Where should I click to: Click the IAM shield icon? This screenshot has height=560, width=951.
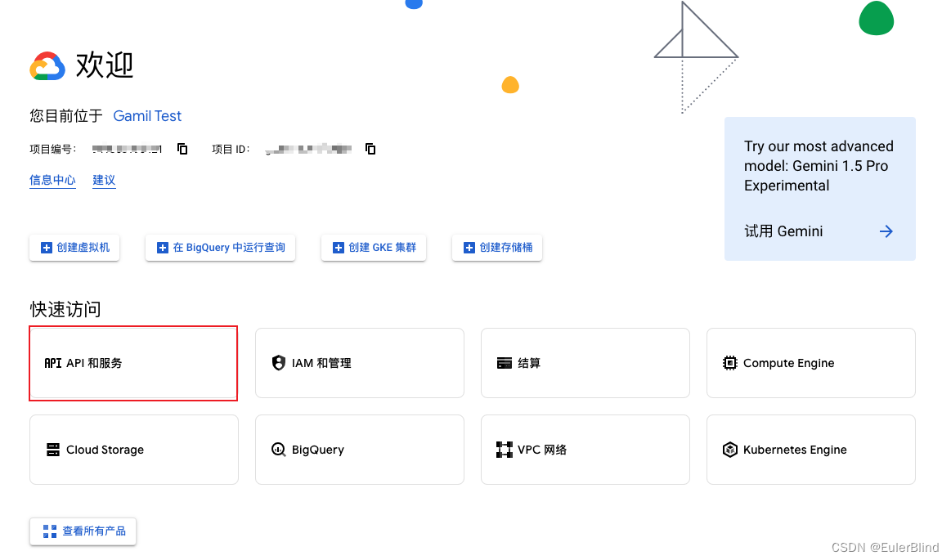pyautogui.click(x=278, y=363)
